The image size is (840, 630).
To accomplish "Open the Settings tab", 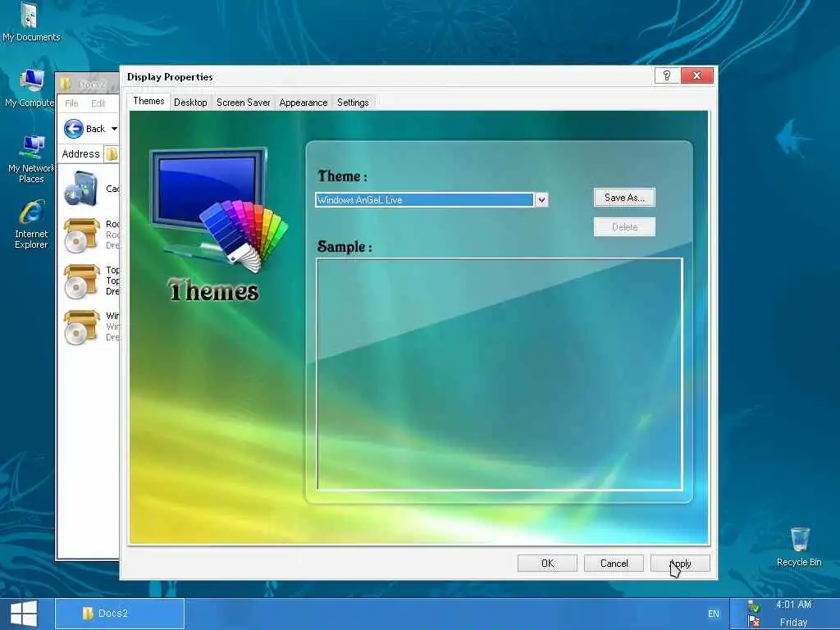I will 353,103.
